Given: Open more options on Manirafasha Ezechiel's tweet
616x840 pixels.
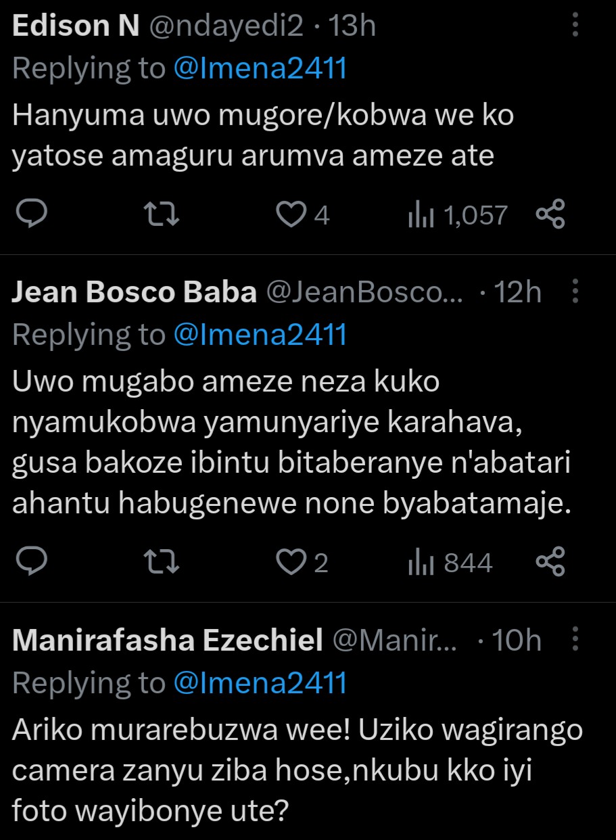Looking at the screenshot, I should (x=575, y=640).
